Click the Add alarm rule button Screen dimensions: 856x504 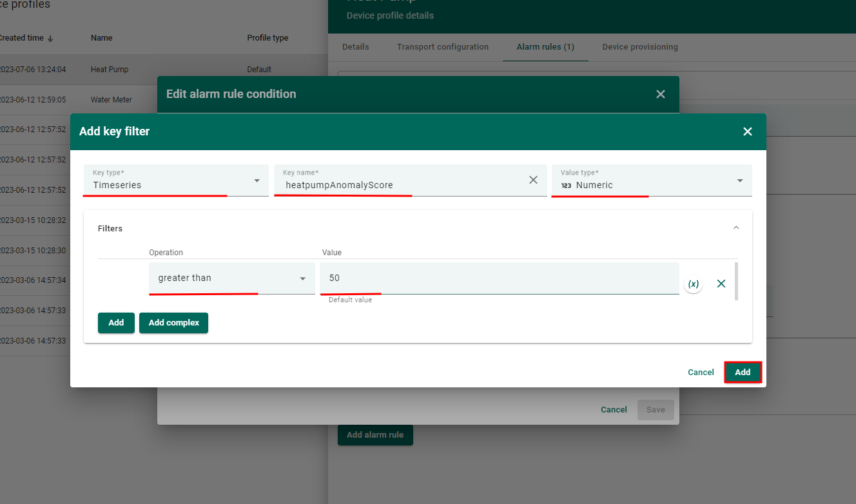pos(375,435)
